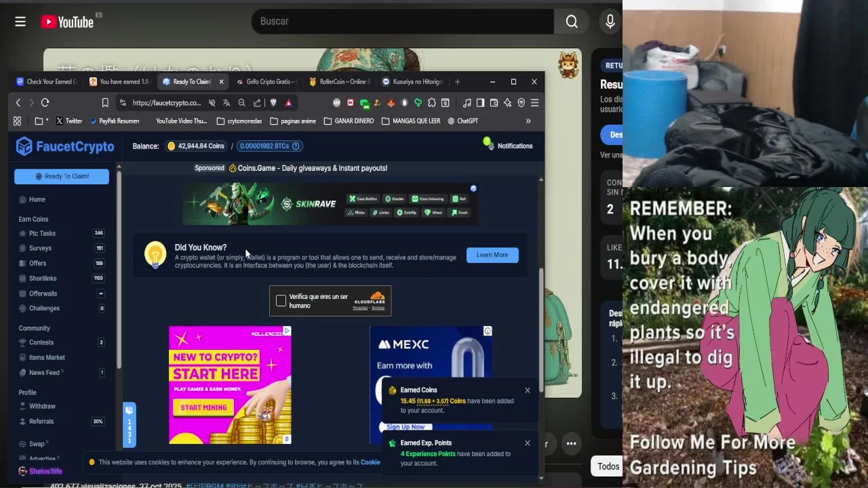Focus the YouTube Buscar search field
The image size is (868, 488).
[403, 22]
